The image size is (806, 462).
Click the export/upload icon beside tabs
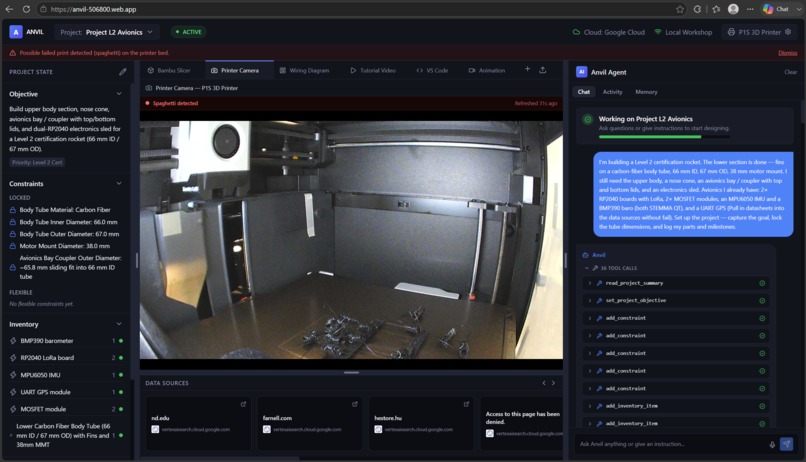click(542, 70)
